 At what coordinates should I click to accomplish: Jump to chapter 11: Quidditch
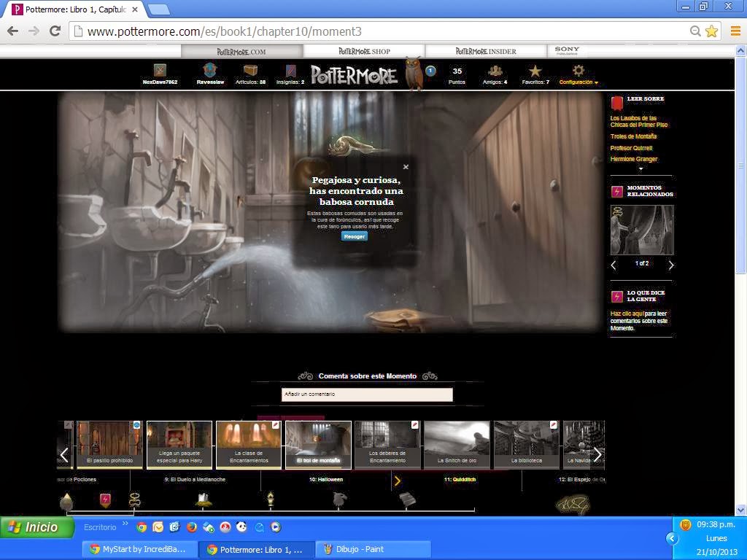[x=460, y=480]
